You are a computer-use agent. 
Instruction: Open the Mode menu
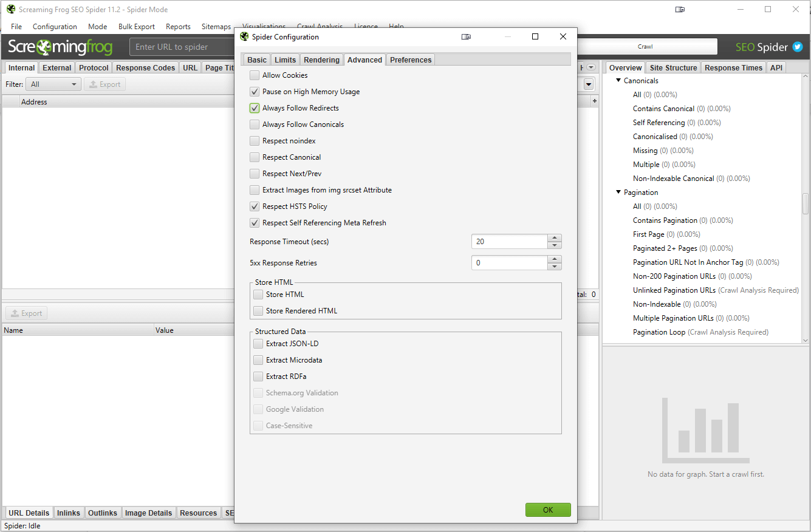pyautogui.click(x=97, y=27)
